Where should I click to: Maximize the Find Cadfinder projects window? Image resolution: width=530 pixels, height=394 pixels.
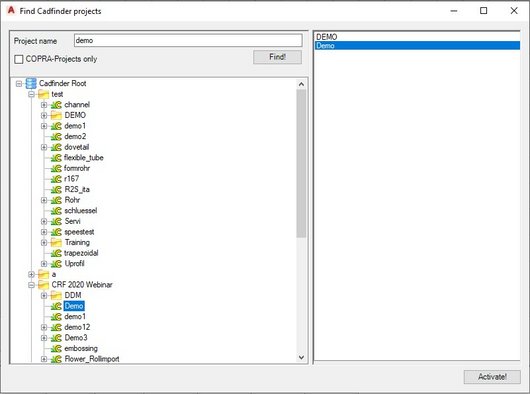(484, 11)
